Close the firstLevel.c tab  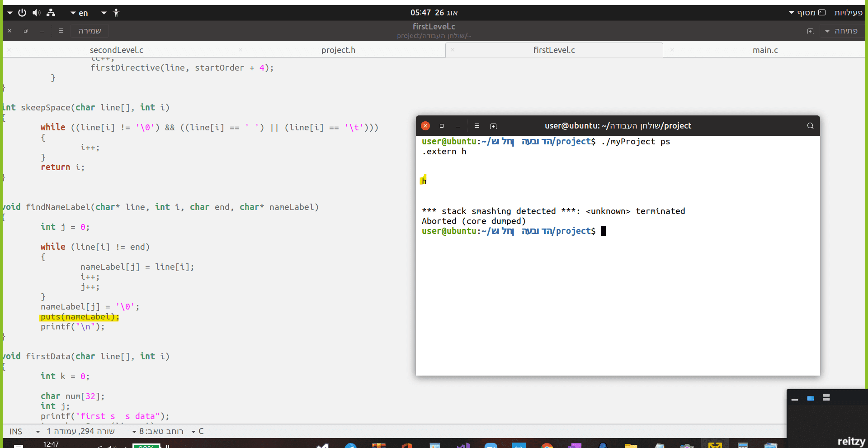(453, 50)
